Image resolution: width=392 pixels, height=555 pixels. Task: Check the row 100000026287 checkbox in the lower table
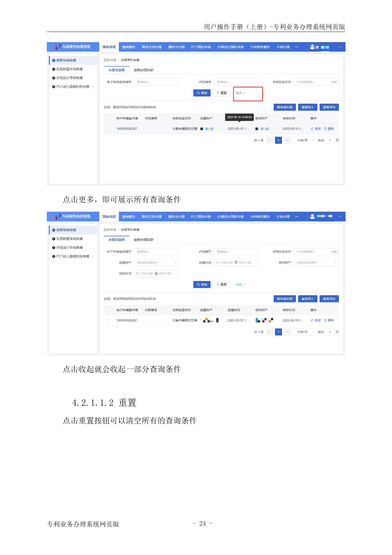click(x=108, y=320)
